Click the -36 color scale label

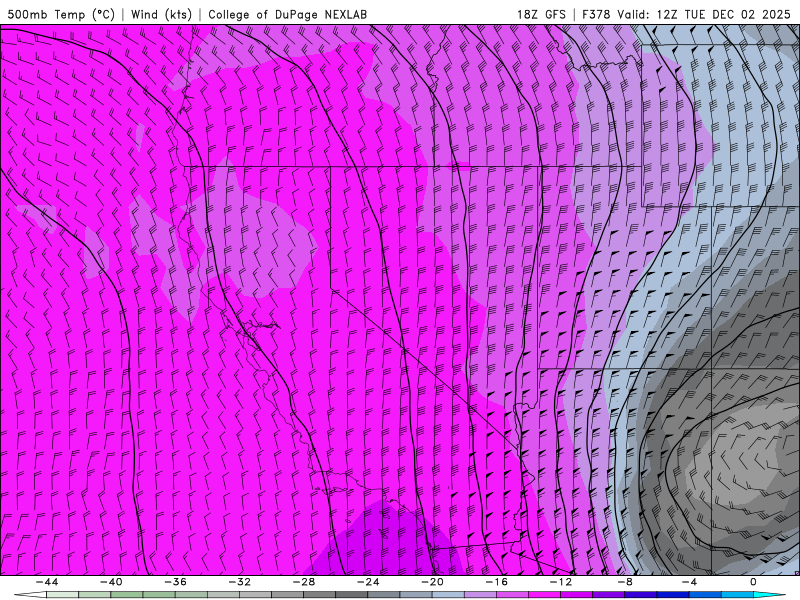click(x=176, y=582)
